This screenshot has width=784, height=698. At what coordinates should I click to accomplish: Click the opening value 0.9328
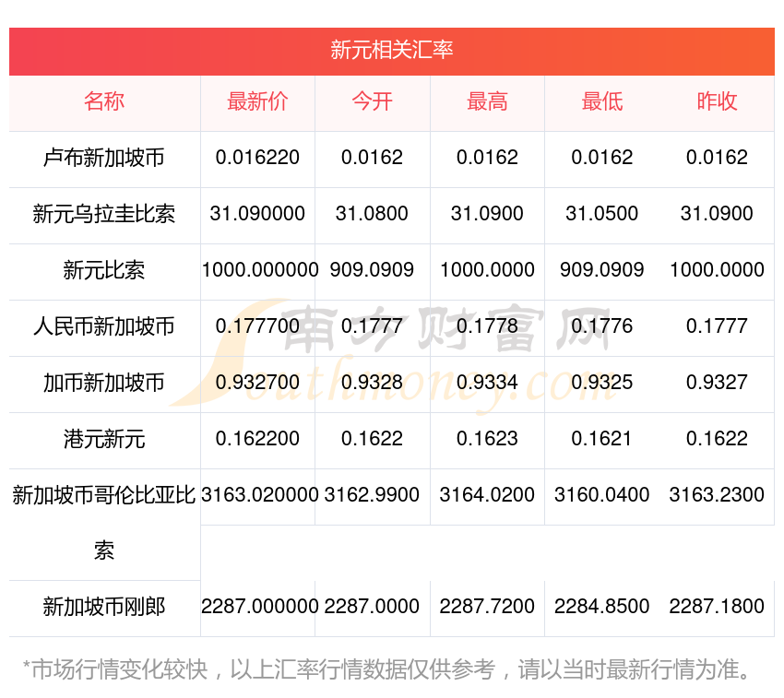pos(372,383)
